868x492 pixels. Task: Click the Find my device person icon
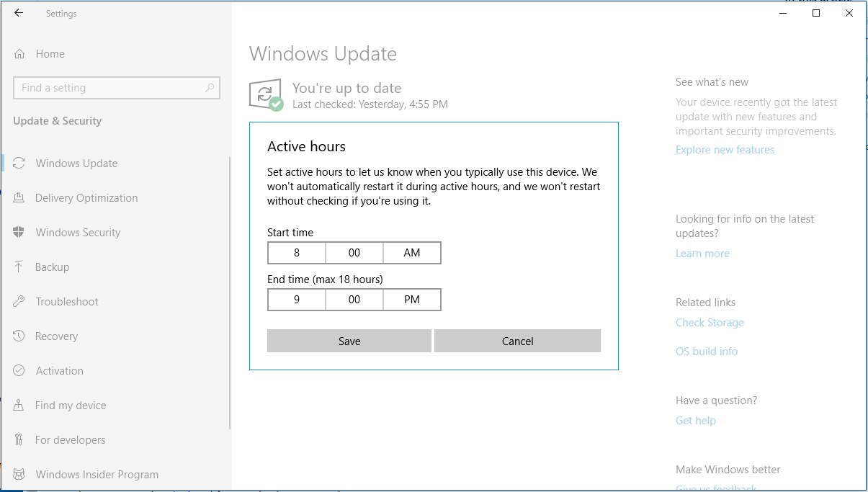click(x=19, y=405)
